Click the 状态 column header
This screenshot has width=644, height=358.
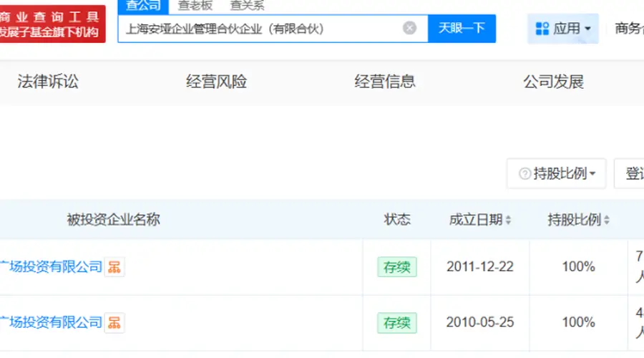point(396,220)
